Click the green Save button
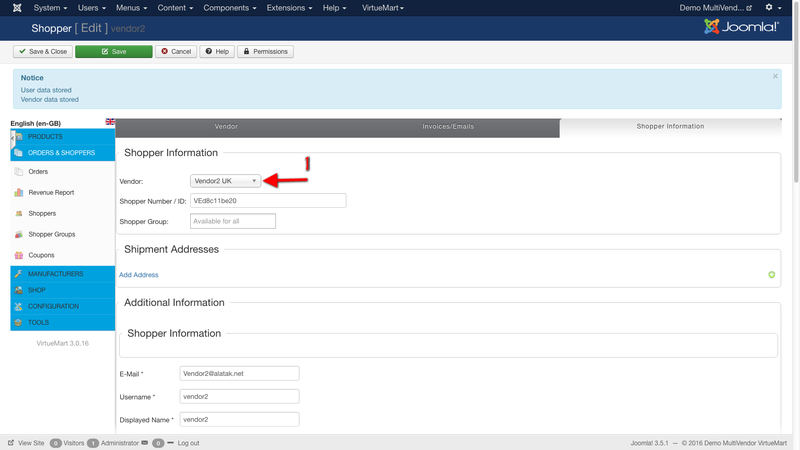The height and width of the screenshot is (450, 800). [114, 52]
